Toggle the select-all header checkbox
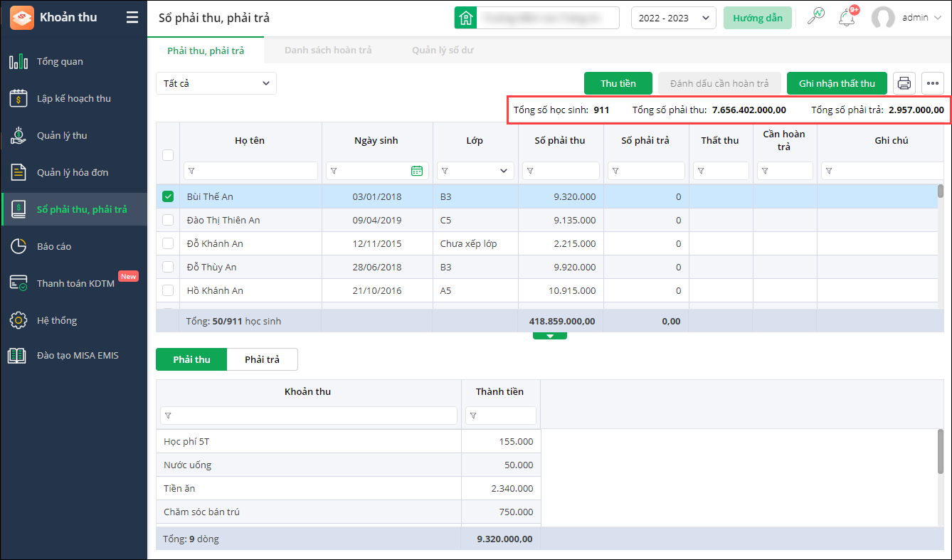The image size is (952, 560). pos(168,155)
